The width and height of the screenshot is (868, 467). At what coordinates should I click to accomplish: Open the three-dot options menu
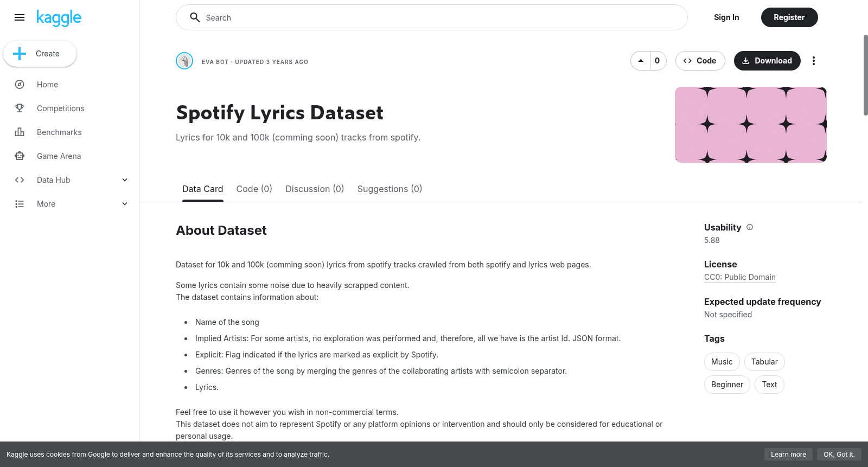[813, 61]
